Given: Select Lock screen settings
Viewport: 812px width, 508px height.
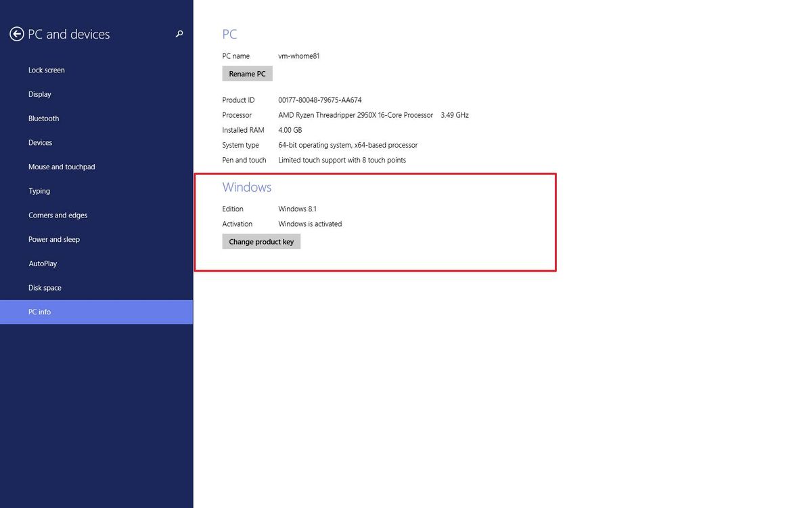Looking at the screenshot, I should [x=46, y=70].
